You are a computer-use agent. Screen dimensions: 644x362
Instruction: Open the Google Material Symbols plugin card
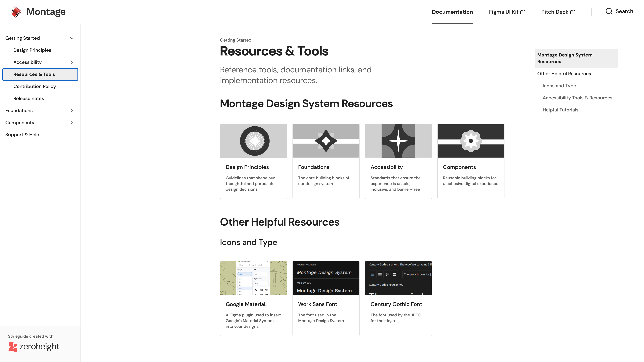(253, 304)
